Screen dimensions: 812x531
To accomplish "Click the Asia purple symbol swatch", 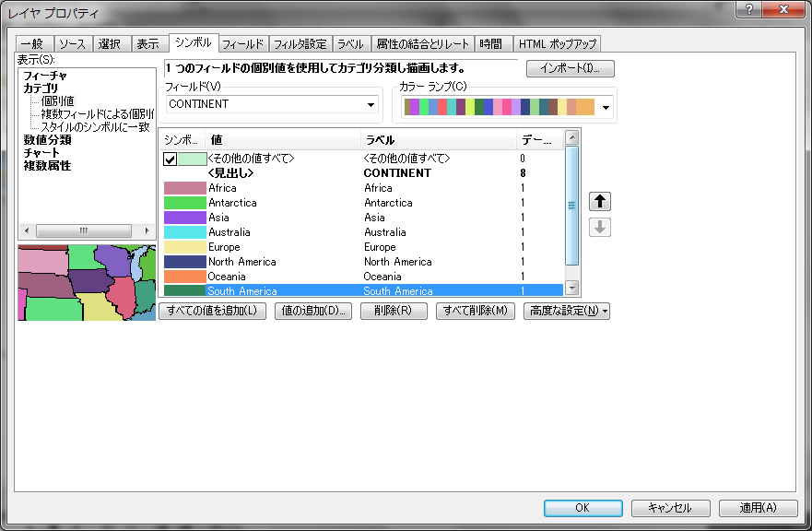I will pyautogui.click(x=184, y=218).
